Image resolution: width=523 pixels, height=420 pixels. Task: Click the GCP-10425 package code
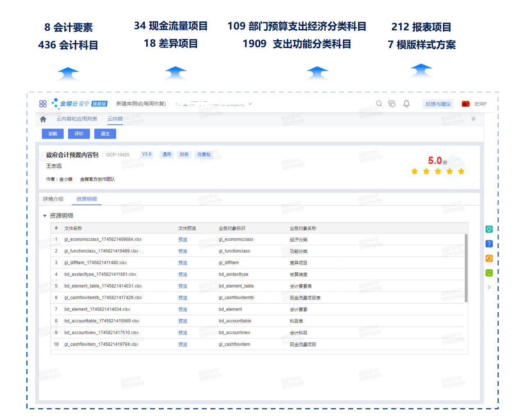coord(118,155)
